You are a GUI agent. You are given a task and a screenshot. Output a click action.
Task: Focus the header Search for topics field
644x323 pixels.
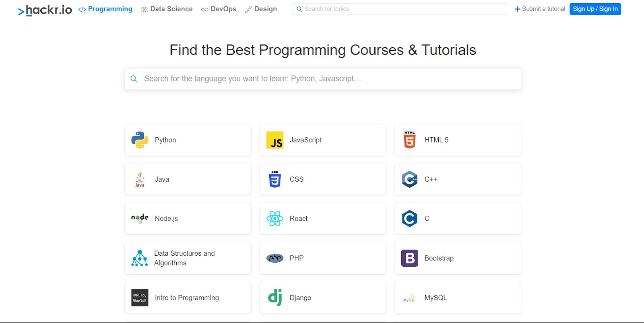tap(400, 9)
